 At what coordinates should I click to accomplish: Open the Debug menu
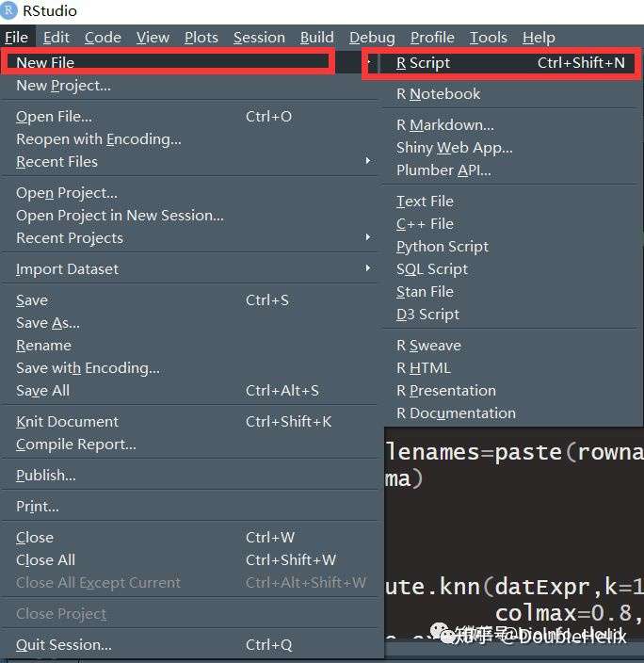[372, 38]
